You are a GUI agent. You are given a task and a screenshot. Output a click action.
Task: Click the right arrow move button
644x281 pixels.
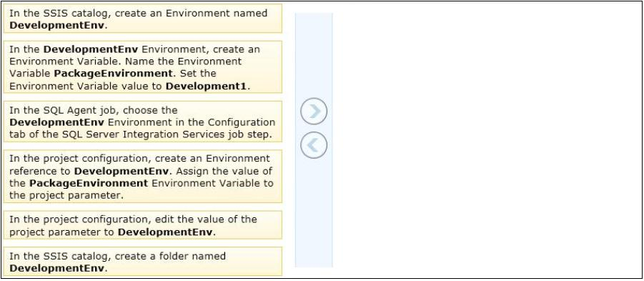[x=314, y=112]
